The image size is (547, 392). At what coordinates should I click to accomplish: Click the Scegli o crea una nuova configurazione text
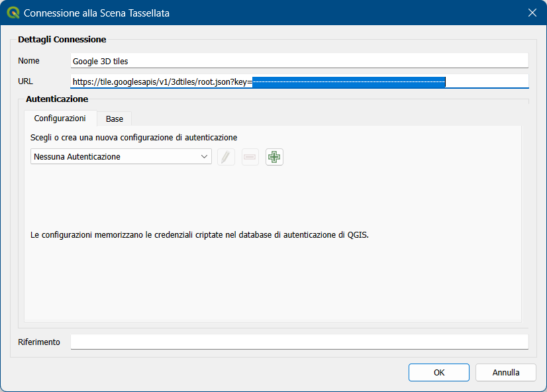(x=134, y=138)
